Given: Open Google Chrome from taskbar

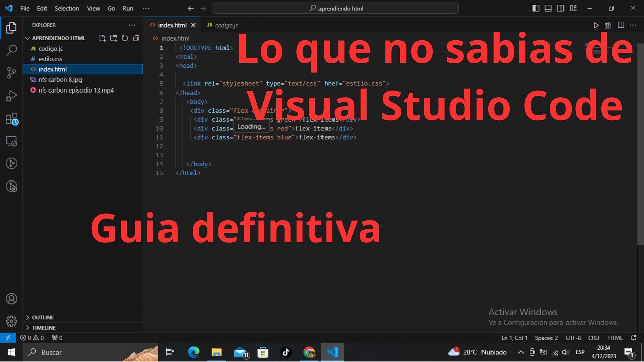Looking at the screenshot, I should [309, 352].
